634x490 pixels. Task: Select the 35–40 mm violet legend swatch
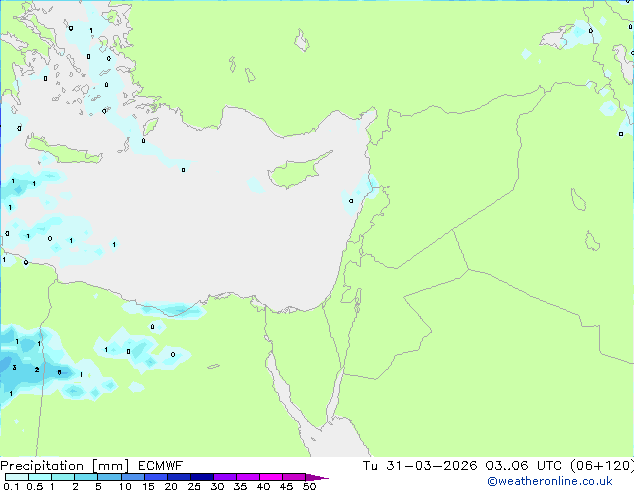(247, 477)
